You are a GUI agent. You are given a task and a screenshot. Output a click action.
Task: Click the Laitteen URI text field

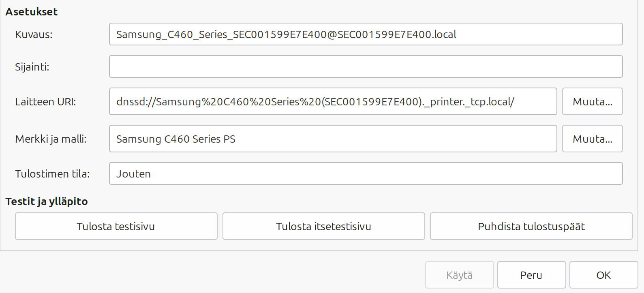click(332, 101)
